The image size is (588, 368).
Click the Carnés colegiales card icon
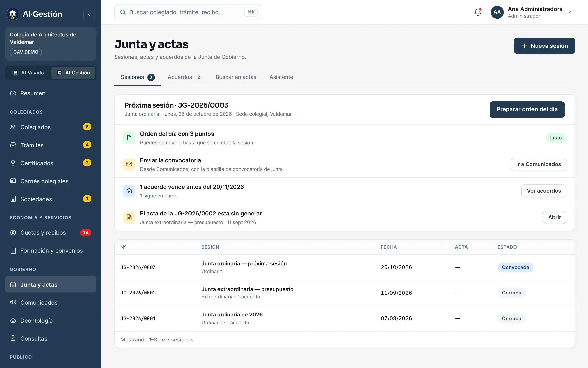tap(13, 181)
